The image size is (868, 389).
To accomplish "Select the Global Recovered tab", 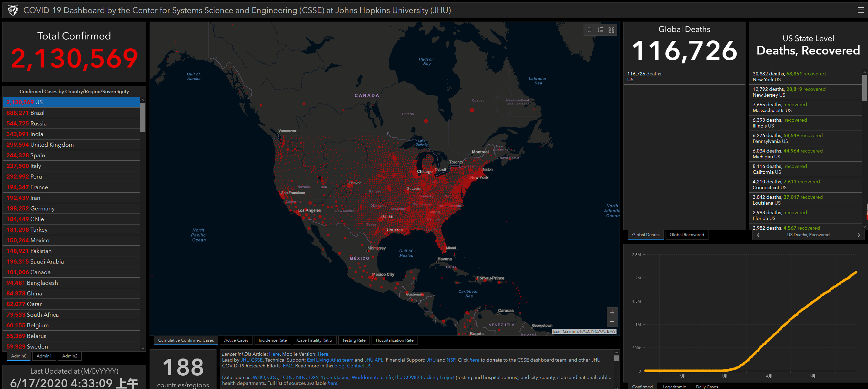I will pyautogui.click(x=687, y=235).
